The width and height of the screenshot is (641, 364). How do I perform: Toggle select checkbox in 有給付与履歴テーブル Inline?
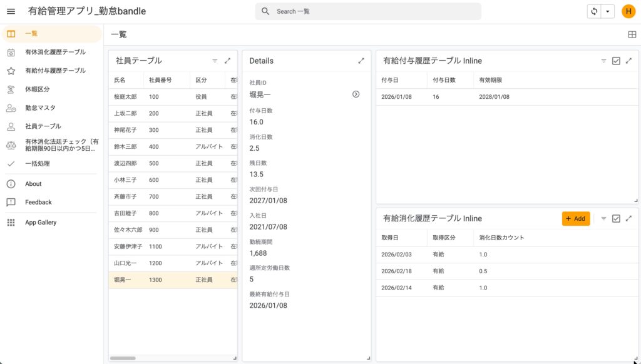click(x=616, y=61)
